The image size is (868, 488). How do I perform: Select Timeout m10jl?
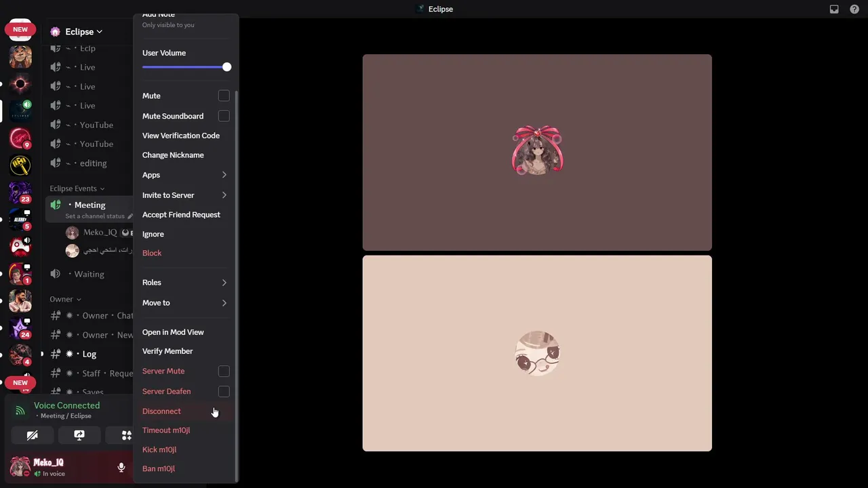pos(185,430)
